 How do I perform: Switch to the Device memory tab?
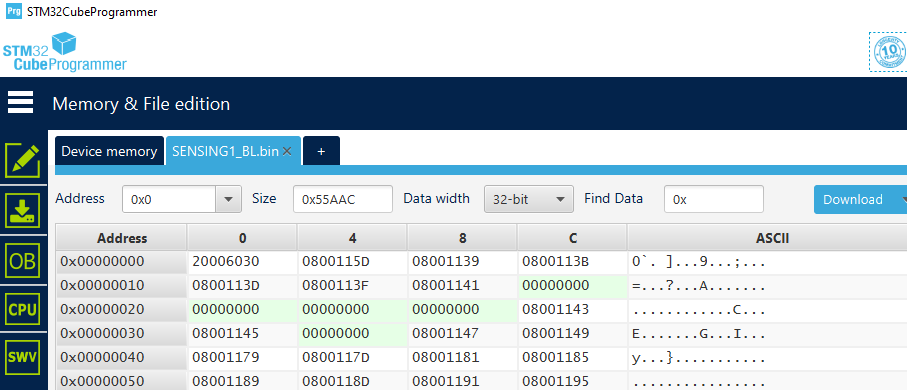[109, 151]
